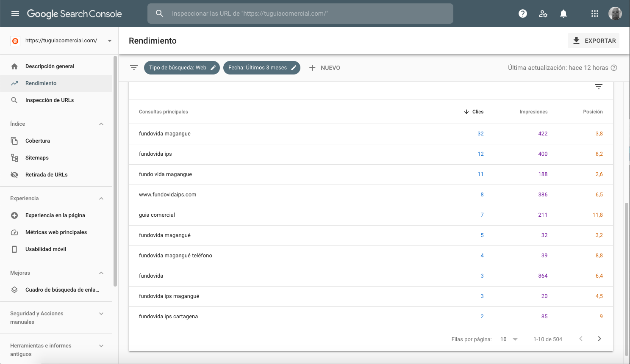The width and height of the screenshot is (630, 364).
Task: Expand Seguridad y Acciones manuales section
Action: pyautogui.click(x=101, y=314)
